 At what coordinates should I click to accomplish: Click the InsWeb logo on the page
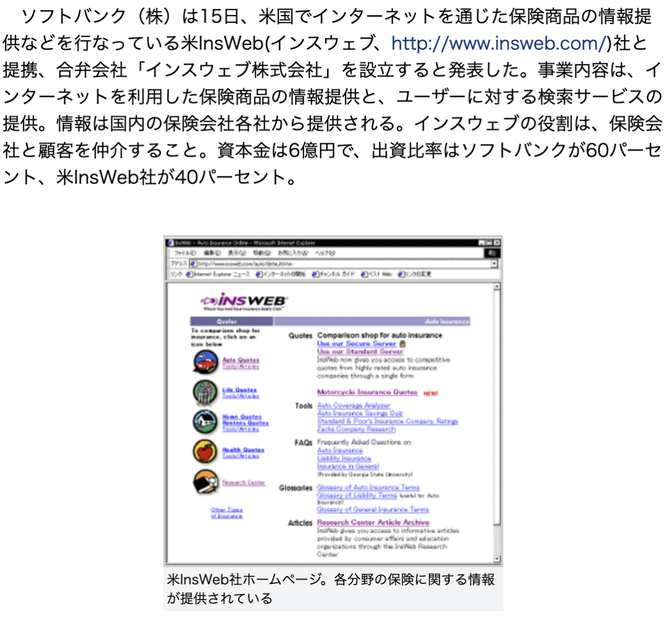[x=244, y=301]
